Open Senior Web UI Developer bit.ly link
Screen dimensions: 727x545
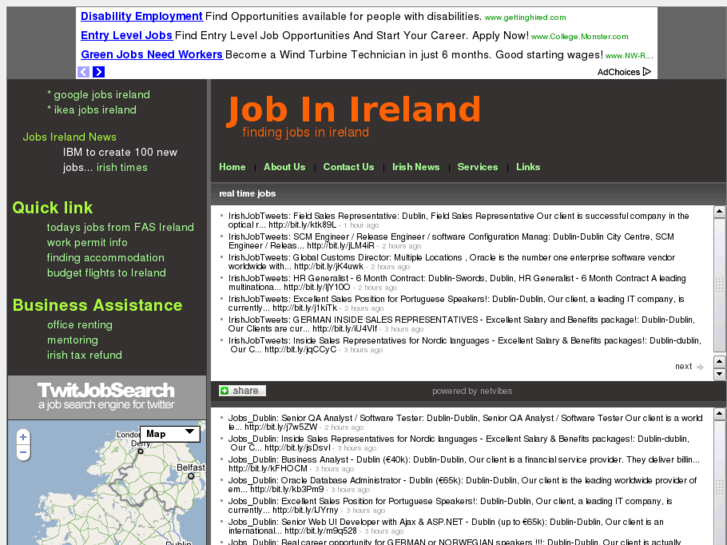point(321,531)
